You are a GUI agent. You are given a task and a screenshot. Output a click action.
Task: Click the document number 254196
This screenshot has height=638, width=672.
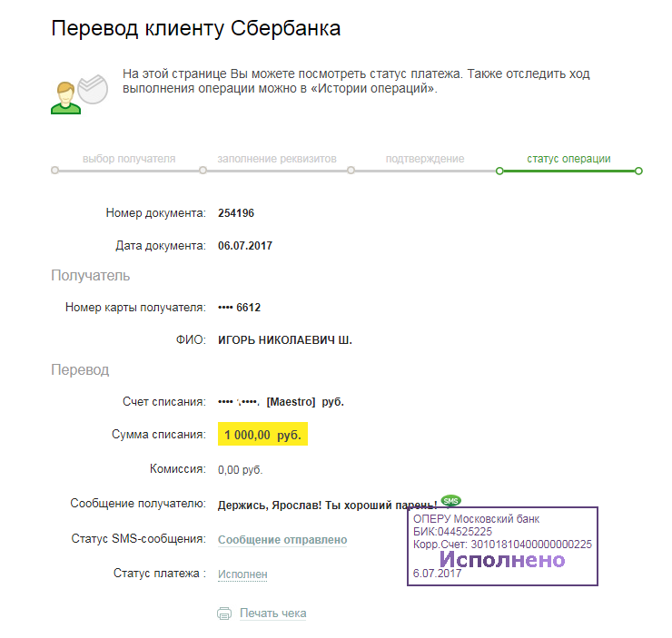tap(236, 212)
